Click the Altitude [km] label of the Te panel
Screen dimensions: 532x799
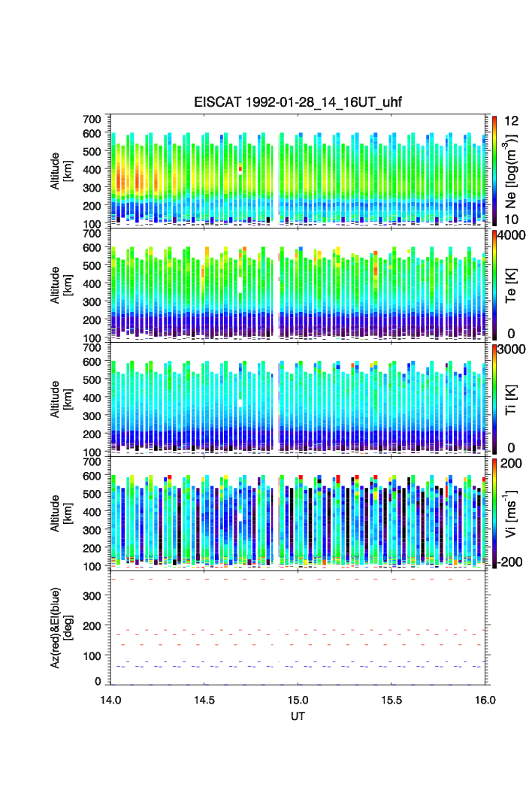61,286
